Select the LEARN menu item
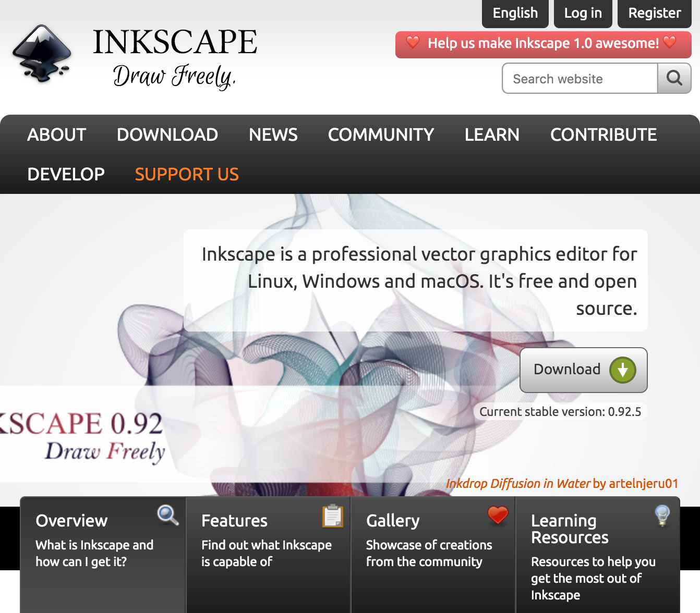The height and width of the screenshot is (613, 700). (x=492, y=134)
